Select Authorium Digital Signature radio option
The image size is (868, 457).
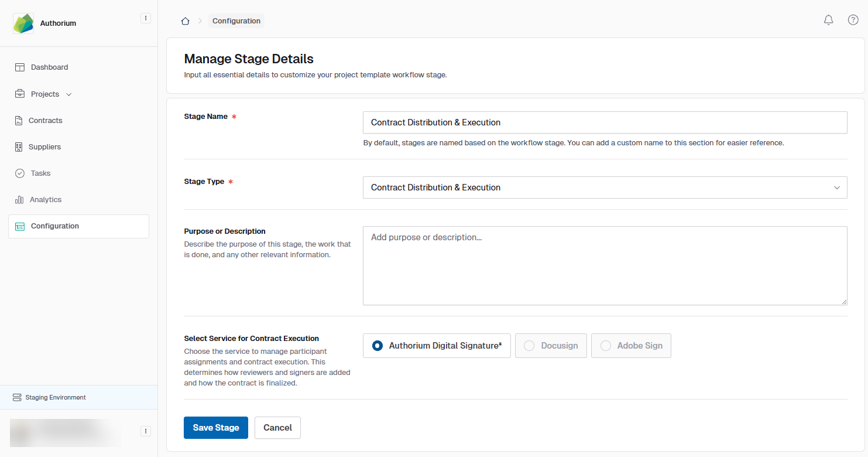[378, 346]
